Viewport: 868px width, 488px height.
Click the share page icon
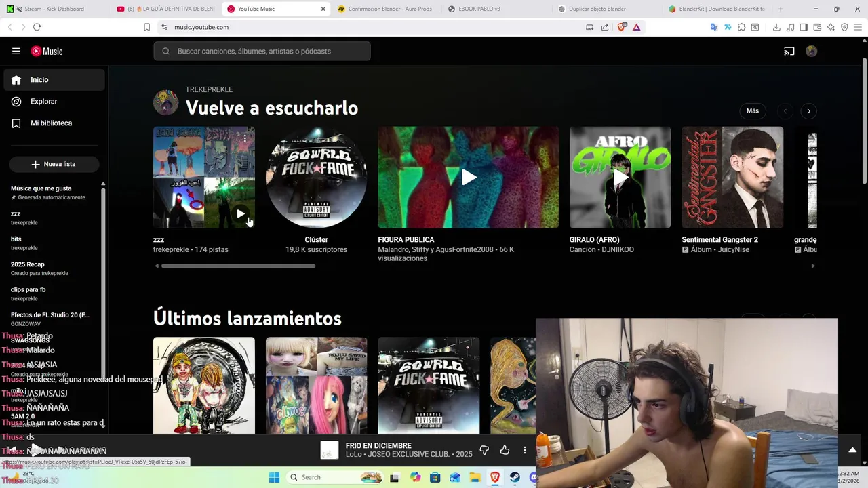[604, 27]
